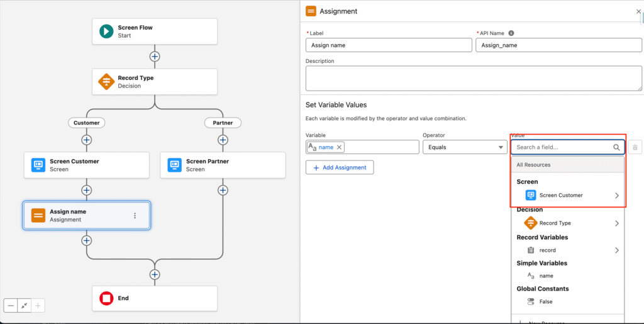644x324 pixels.
Task: Zoom out the flow canvas
Action: tap(11, 305)
